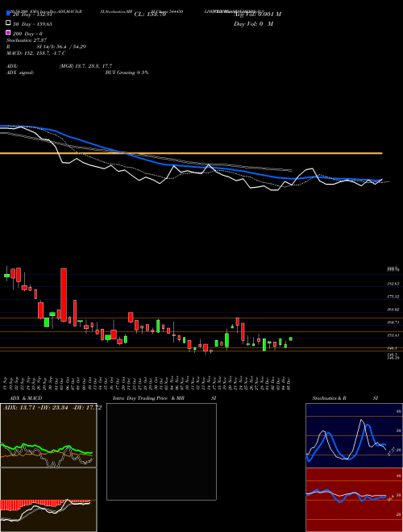Click the blue Stochastics chart panel

click(354, 435)
